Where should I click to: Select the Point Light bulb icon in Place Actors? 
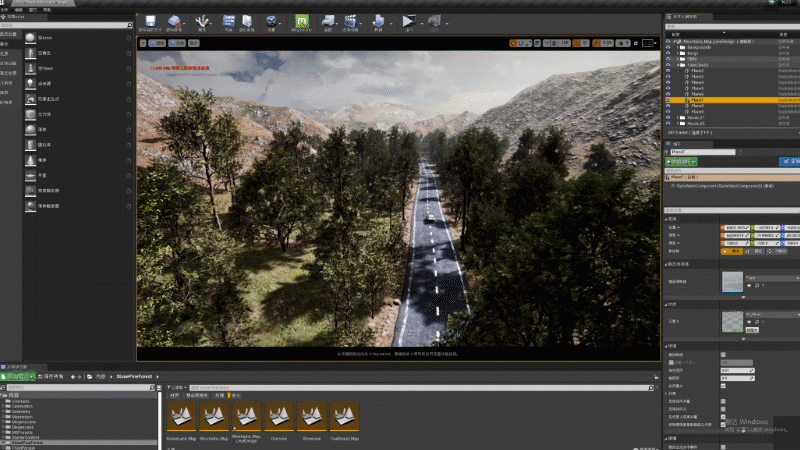(31, 84)
